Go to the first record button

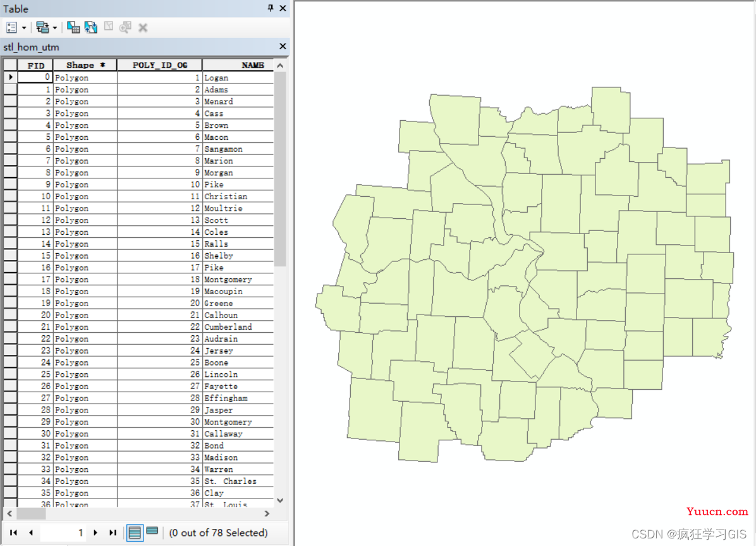[13, 533]
